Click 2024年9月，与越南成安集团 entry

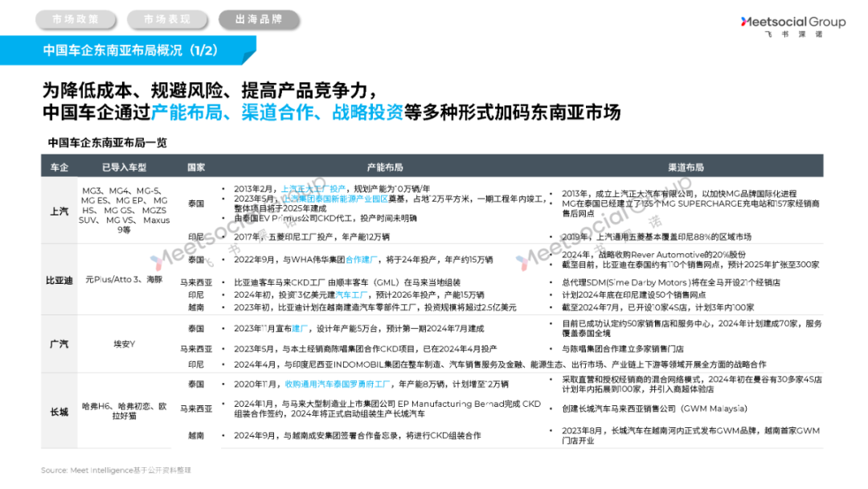coord(357,436)
